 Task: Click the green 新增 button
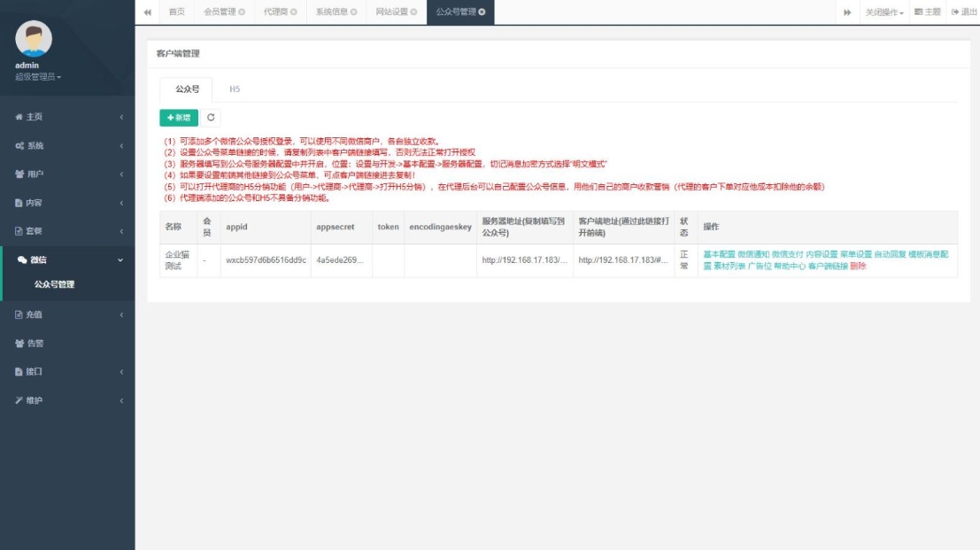click(x=179, y=118)
